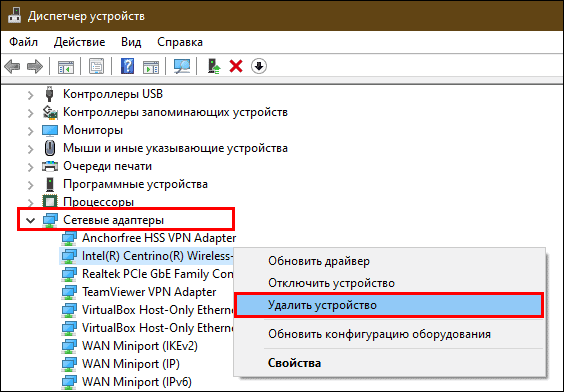This screenshot has width=564, height=392.
Task: Choose Обновить драйвер from context menu
Action: pyautogui.click(x=390, y=261)
